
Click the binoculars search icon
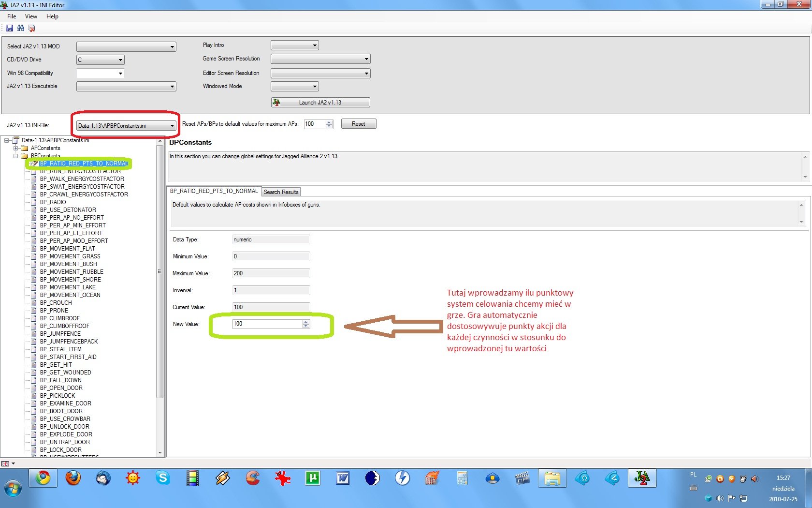(20, 29)
